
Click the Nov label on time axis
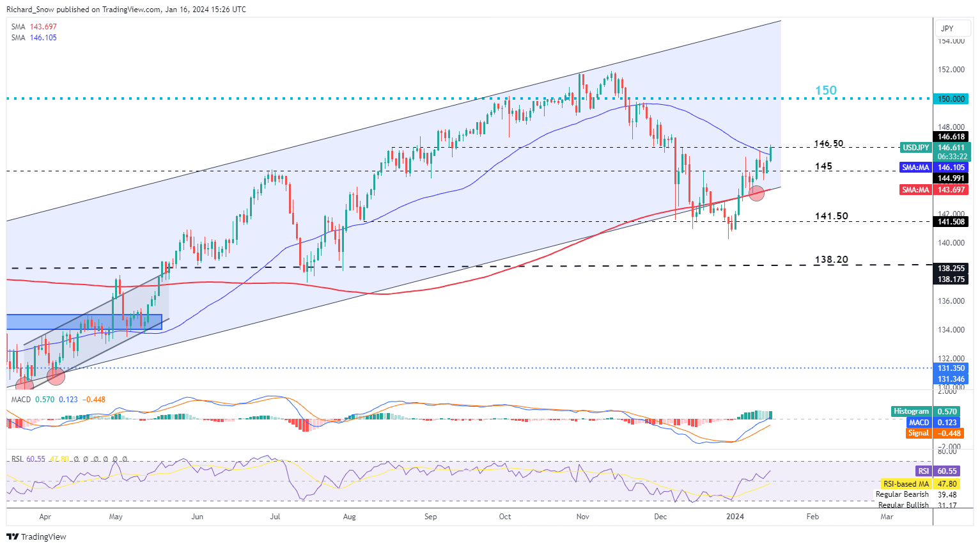tap(582, 516)
